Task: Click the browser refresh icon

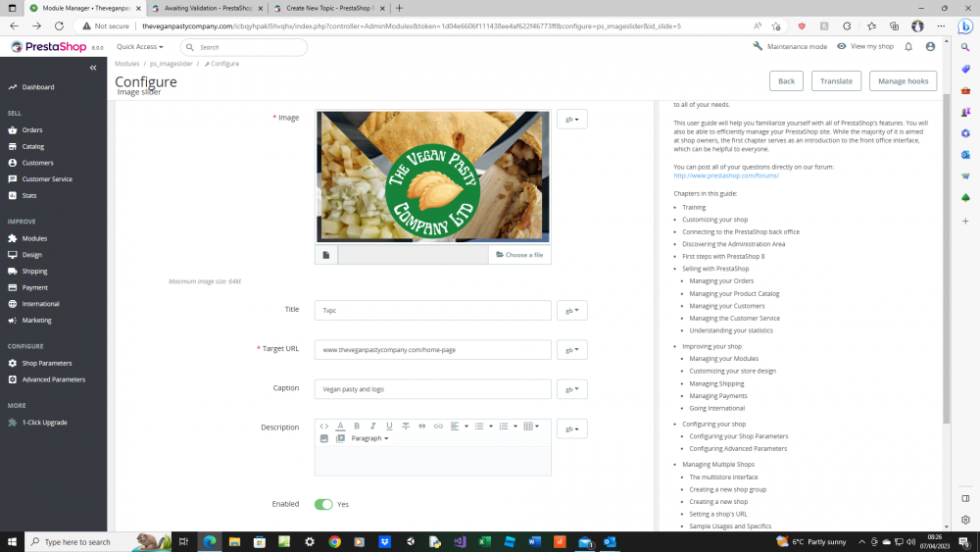Action: 59,25
